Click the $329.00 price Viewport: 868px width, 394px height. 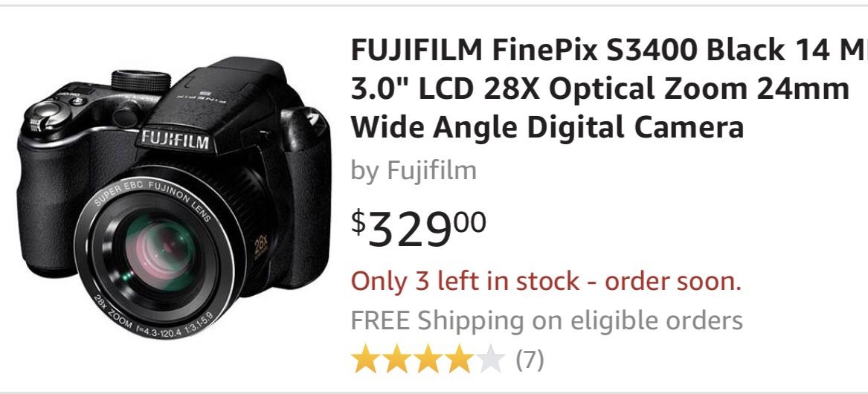(x=419, y=227)
